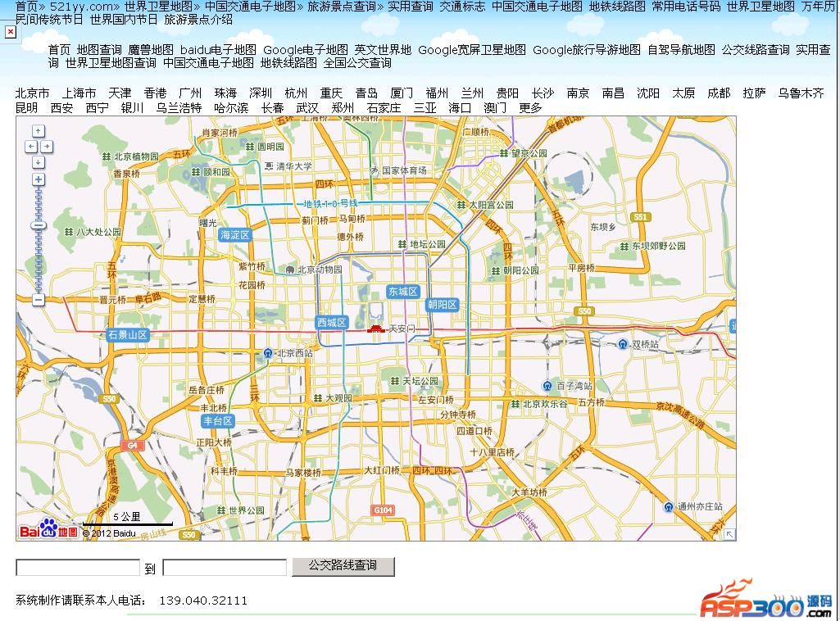Switch the map to 乌鲁木齐
Image resolution: width=840 pixels, height=621 pixels.
coord(801,93)
